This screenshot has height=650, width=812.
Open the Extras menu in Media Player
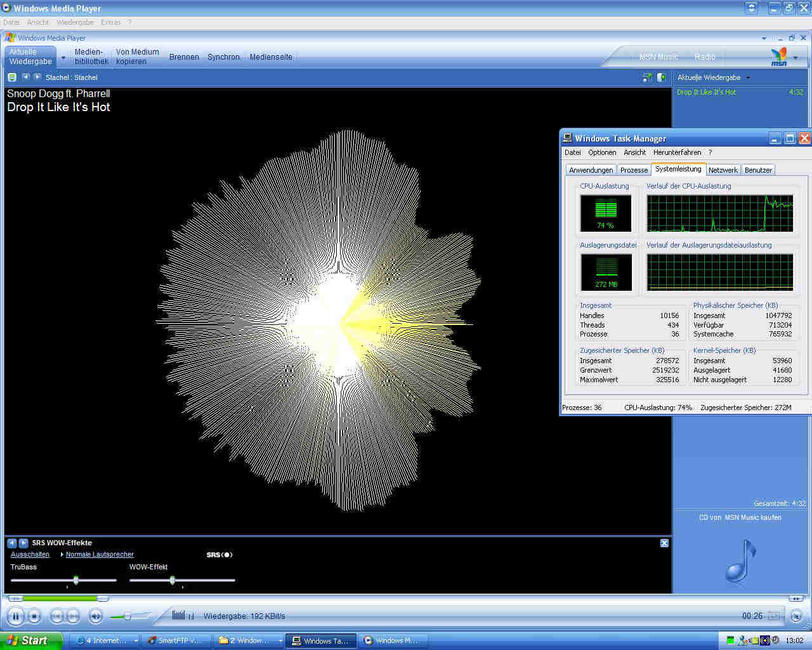(x=110, y=22)
